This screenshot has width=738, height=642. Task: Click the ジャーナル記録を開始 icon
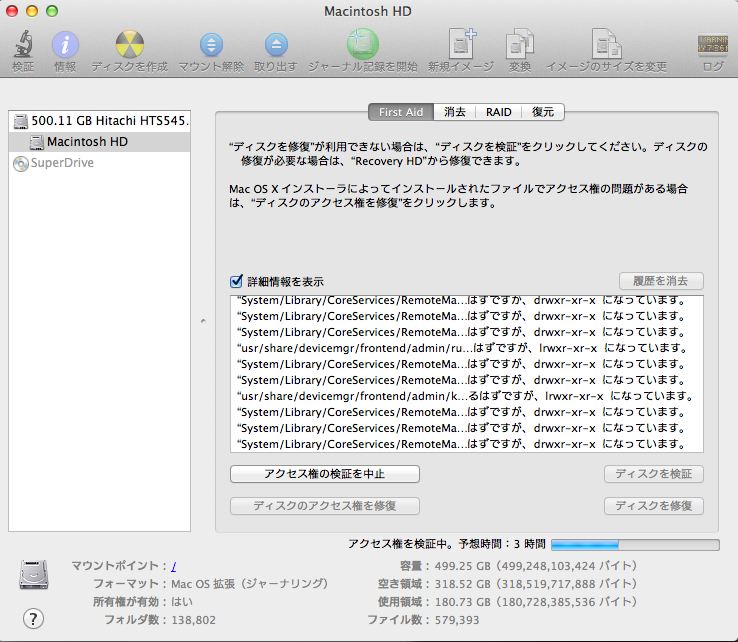tap(363, 44)
